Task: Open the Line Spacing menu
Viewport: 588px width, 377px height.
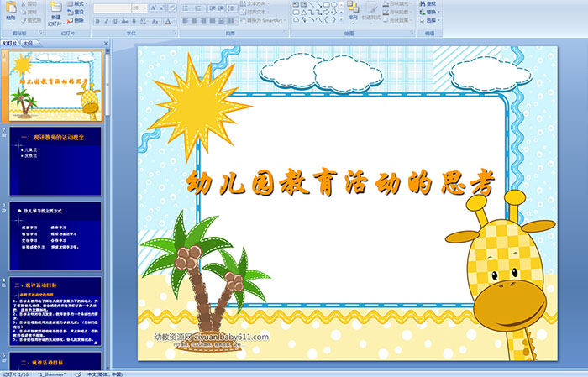Action: [232, 8]
